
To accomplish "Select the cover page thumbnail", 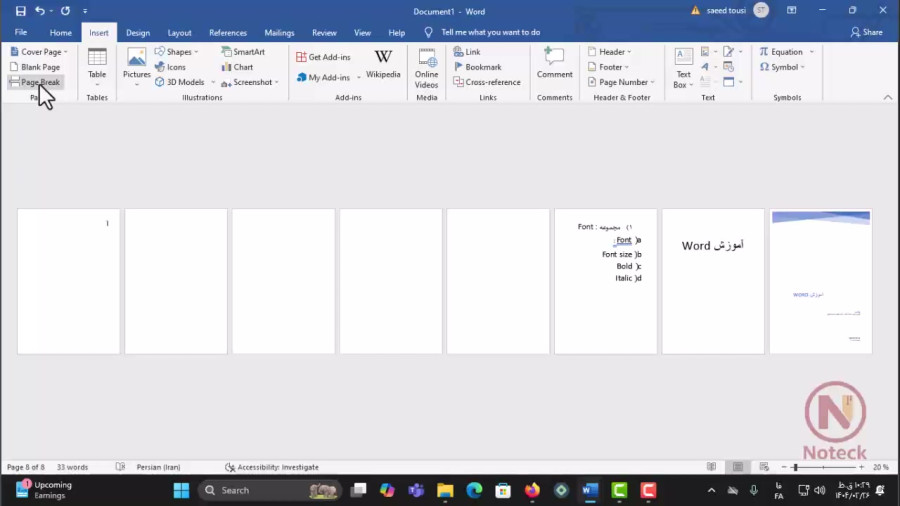I will click(821, 281).
